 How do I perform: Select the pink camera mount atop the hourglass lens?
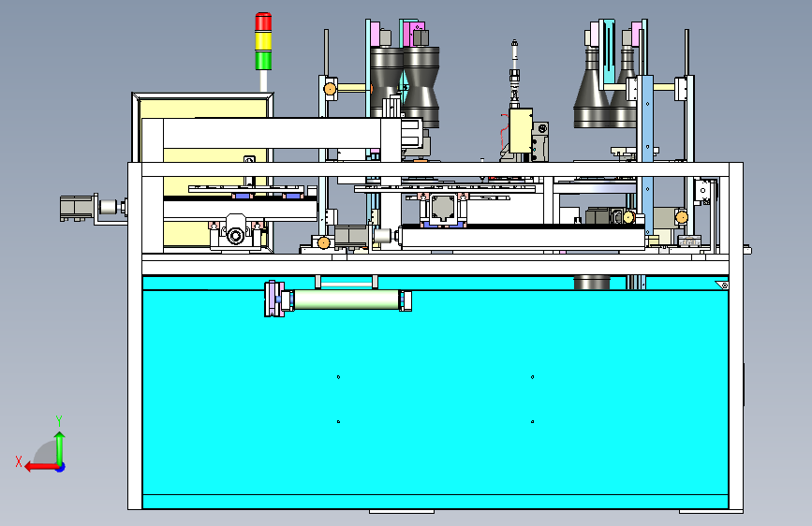point(414,34)
